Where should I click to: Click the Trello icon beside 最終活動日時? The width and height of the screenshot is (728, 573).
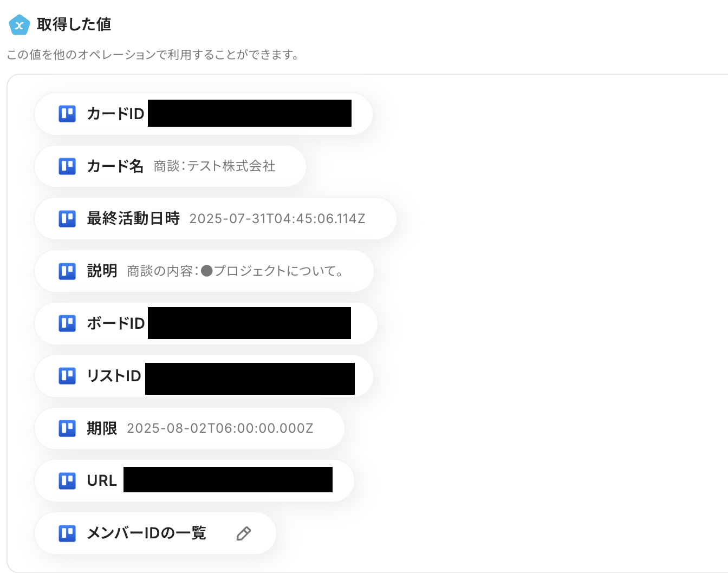pyautogui.click(x=67, y=219)
